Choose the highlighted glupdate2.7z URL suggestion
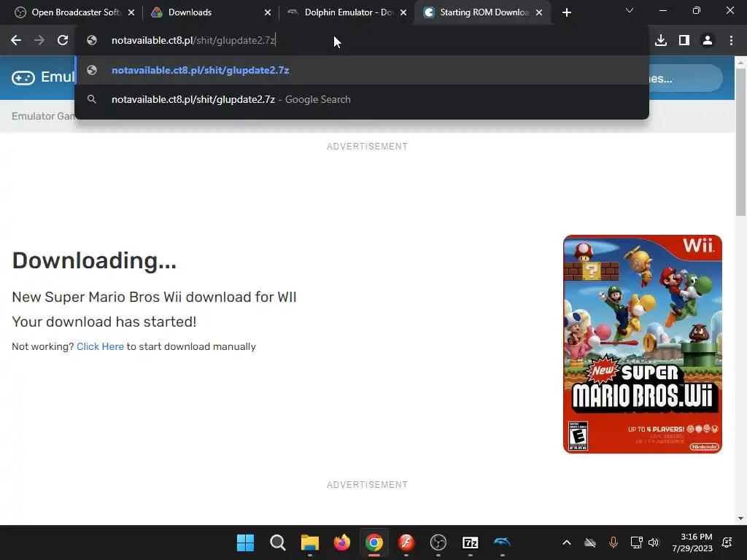Screen dimensions: 747x560 pos(362,71)
